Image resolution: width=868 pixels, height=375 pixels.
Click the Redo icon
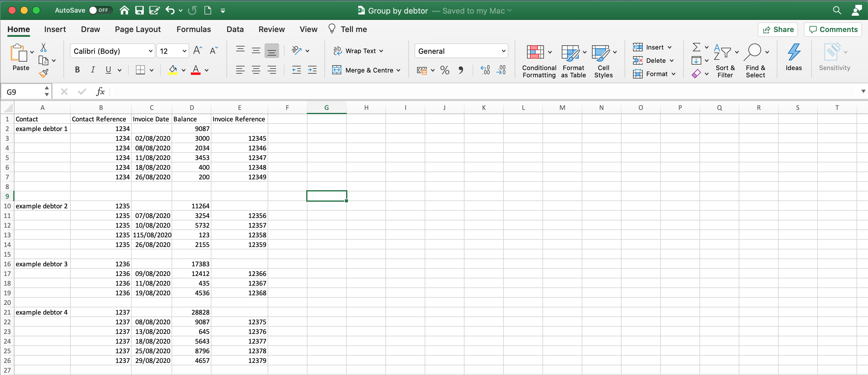(192, 11)
